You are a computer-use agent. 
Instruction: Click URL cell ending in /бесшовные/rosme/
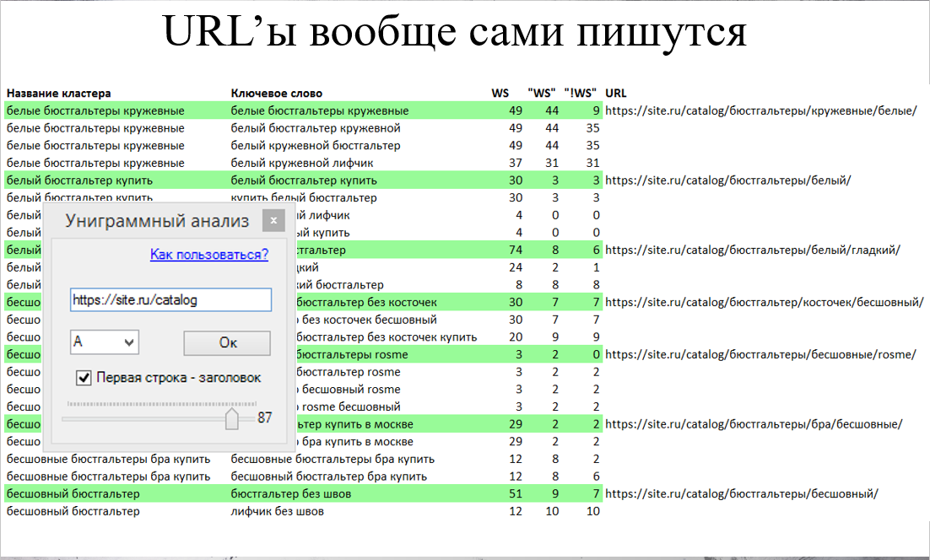point(760,354)
